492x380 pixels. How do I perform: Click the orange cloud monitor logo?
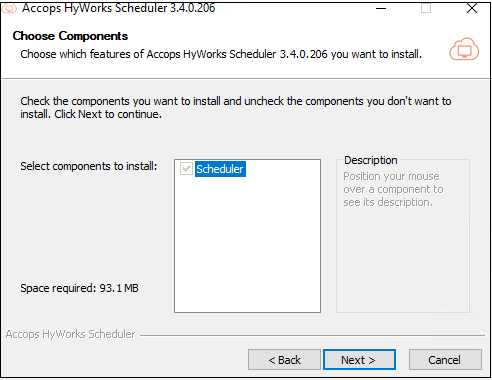click(x=464, y=49)
